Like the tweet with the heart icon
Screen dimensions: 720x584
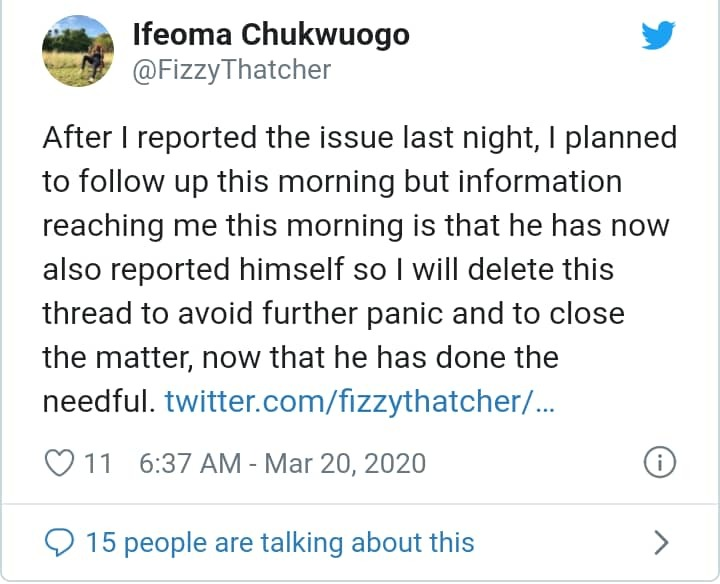(x=61, y=463)
